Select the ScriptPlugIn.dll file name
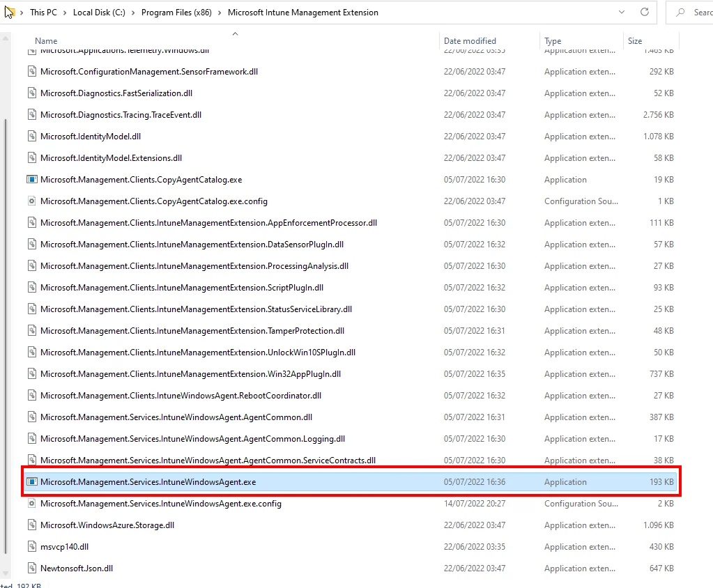 click(x=182, y=287)
